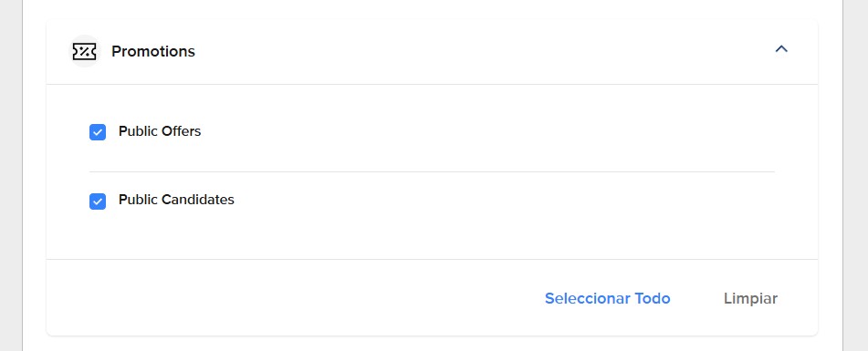Image resolution: width=868 pixels, height=351 pixels.
Task: Click the word Todo in the blue link
Action: coord(652,298)
